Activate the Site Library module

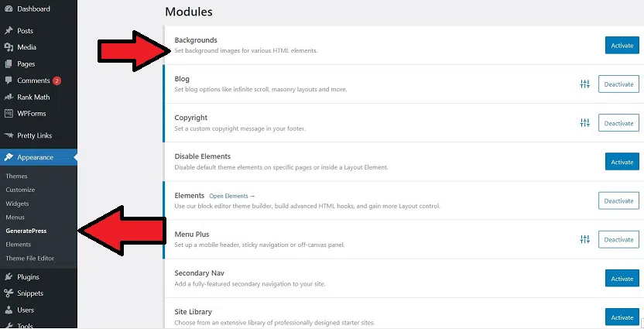(622, 317)
